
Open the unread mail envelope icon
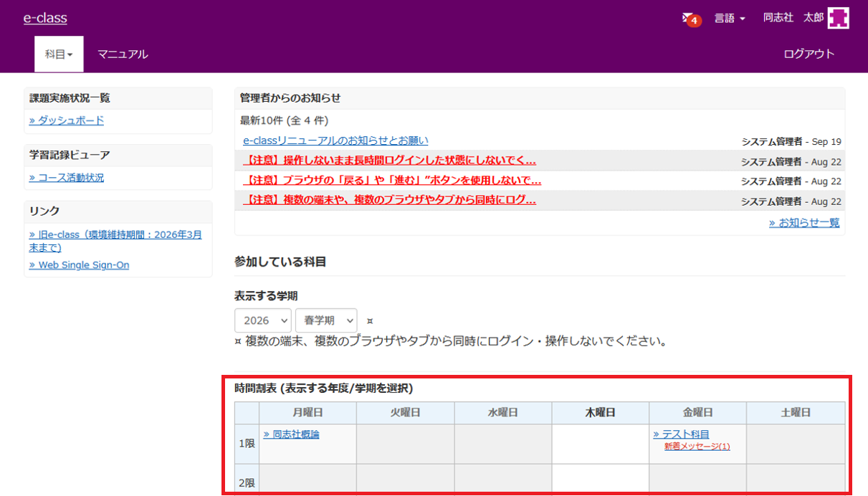pos(691,19)
